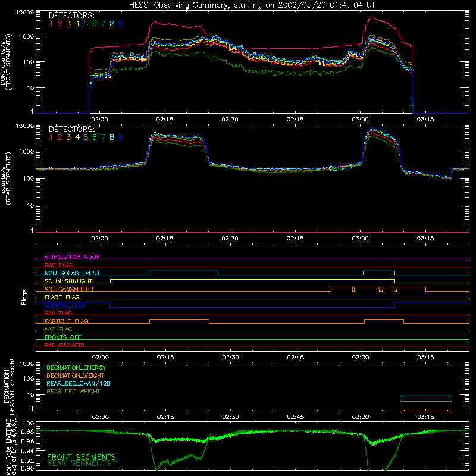Click the DETECTORS: legend heading in rear segments plot

(x=72, y=129)
